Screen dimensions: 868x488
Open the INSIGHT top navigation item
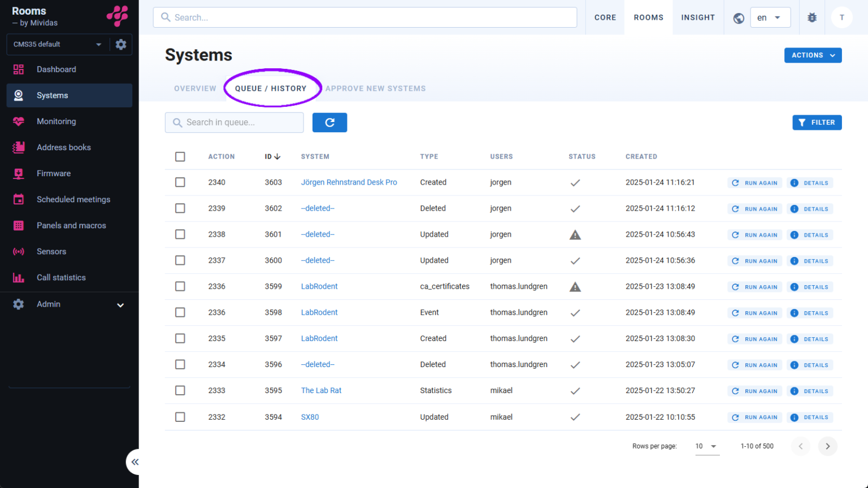pos(698,18)
